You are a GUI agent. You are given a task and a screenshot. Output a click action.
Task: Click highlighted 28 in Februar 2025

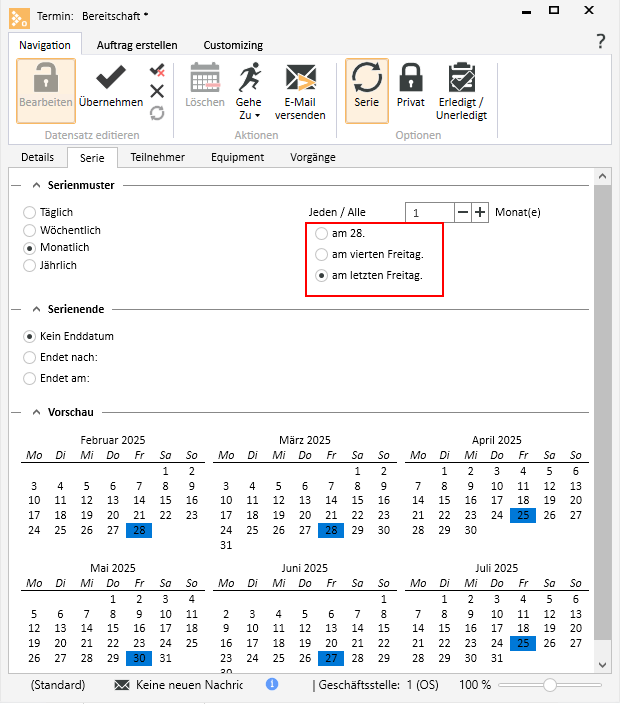139,530
